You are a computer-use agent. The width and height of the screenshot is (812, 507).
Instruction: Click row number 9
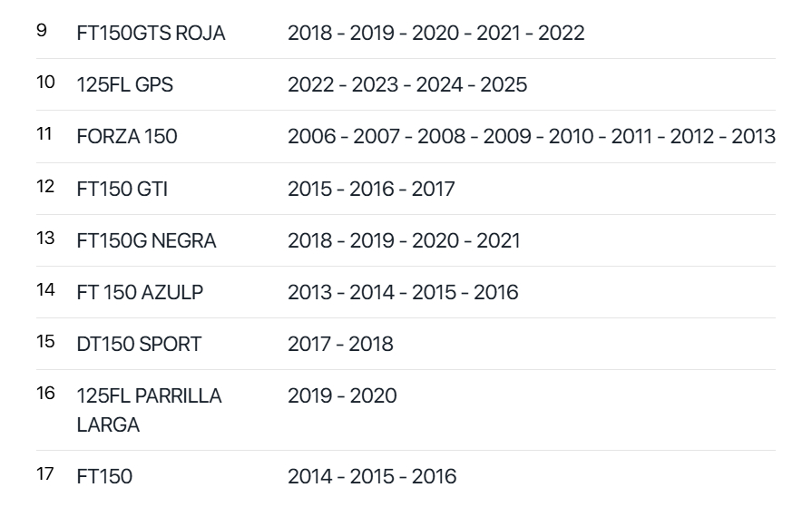tap(41, 32)
